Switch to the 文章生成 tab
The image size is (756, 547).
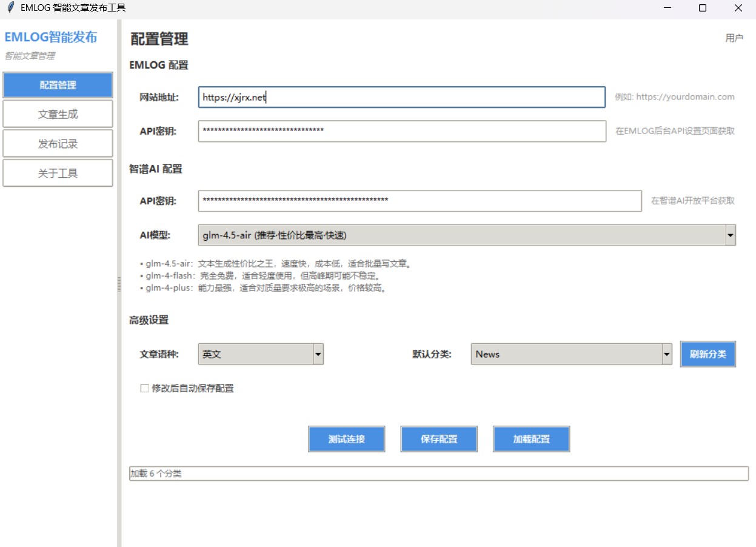pyautogui.click(x=58, y=114)
